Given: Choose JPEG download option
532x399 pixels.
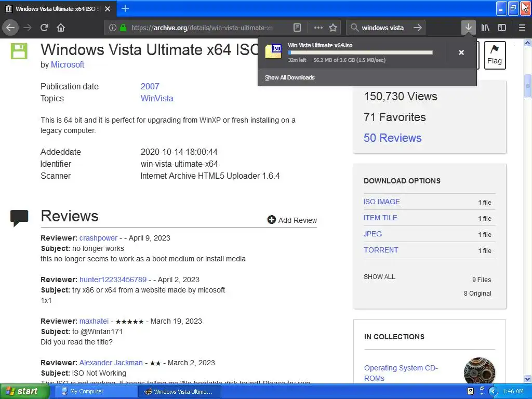Looking at the screenshot, I should [x=373, y=234].
